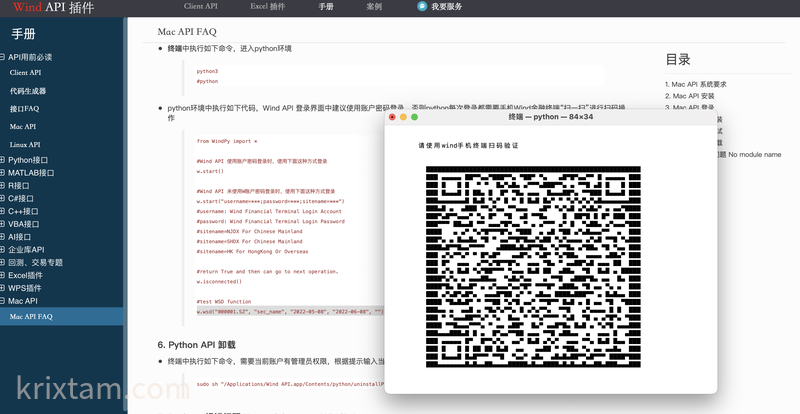Click the red close dot of the terminal window
Viewport: 800px width, 414px height.
(x=392, y=117)
